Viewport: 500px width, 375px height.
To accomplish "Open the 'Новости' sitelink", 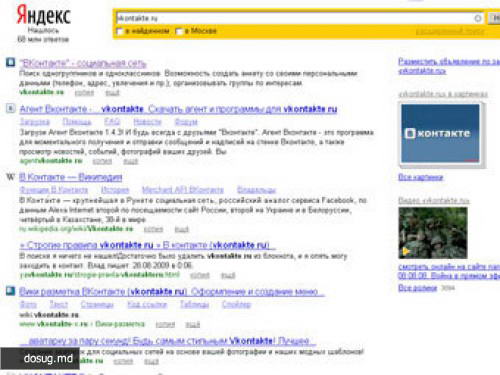I will tap(147, 122).
